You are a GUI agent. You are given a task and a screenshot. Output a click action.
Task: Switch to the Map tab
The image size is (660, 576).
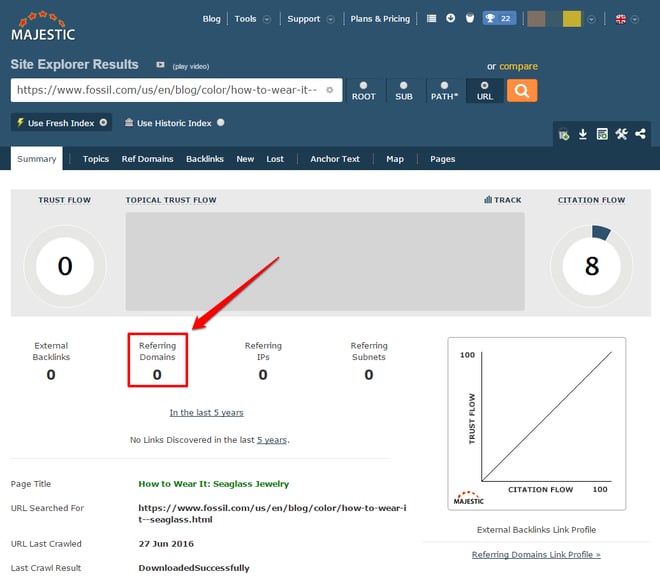coord(395,159)
